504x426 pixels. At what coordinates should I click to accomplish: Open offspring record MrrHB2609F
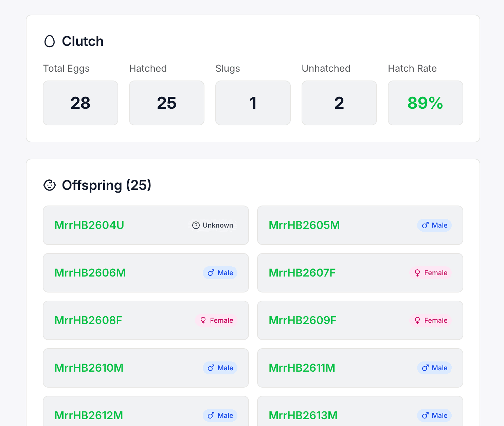pyautogui.click(x=302, y=320)
